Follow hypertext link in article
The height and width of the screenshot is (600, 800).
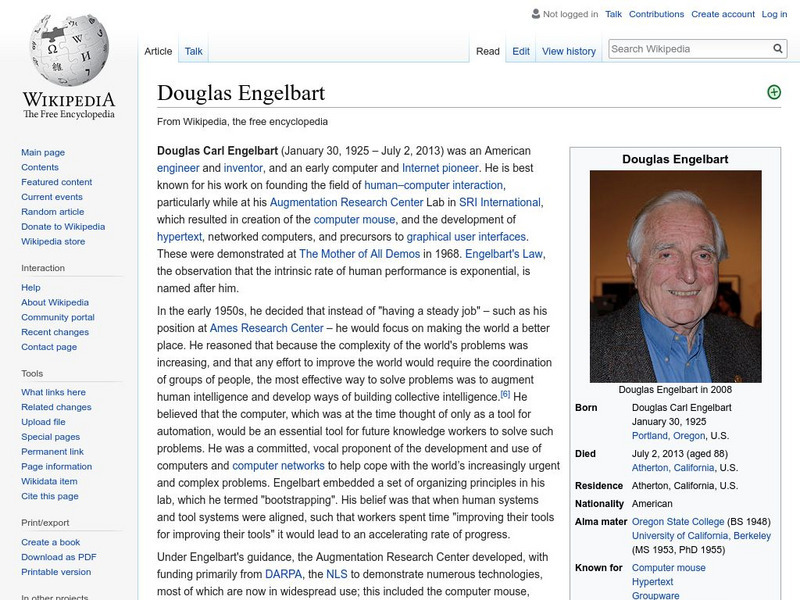tap(180, 237)
